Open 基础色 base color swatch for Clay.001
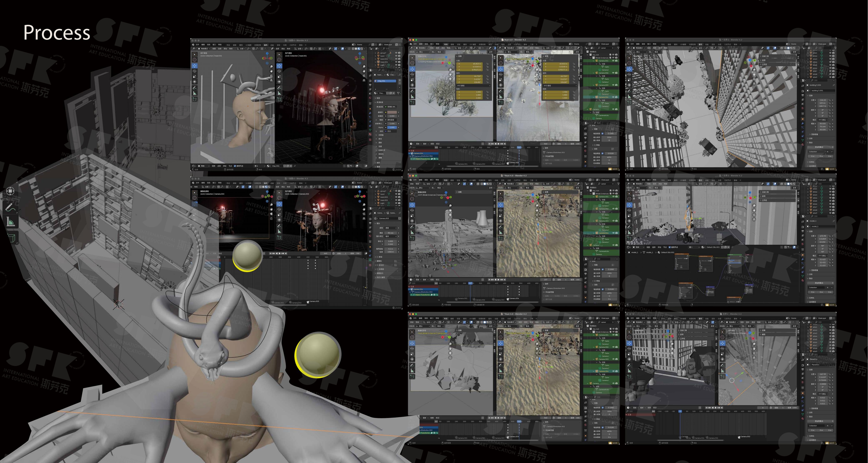The image size is (868, 463). [392, 113]
